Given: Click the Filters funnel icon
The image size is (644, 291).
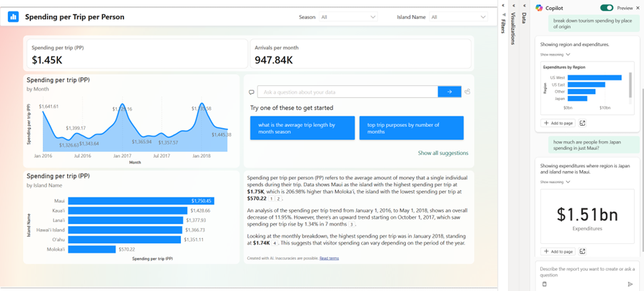Looking at the screenshot, I should click(x=503, y=15).
